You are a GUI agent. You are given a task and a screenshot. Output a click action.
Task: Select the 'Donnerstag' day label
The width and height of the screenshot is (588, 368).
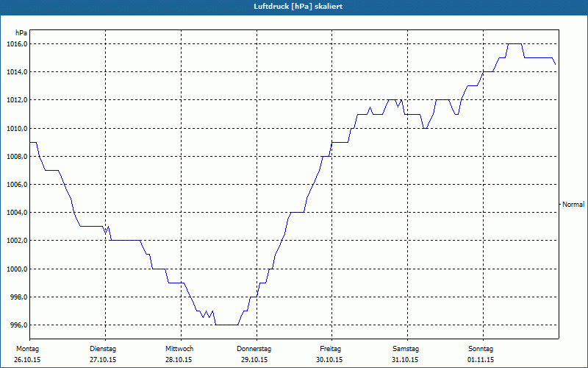coord(254,349)
